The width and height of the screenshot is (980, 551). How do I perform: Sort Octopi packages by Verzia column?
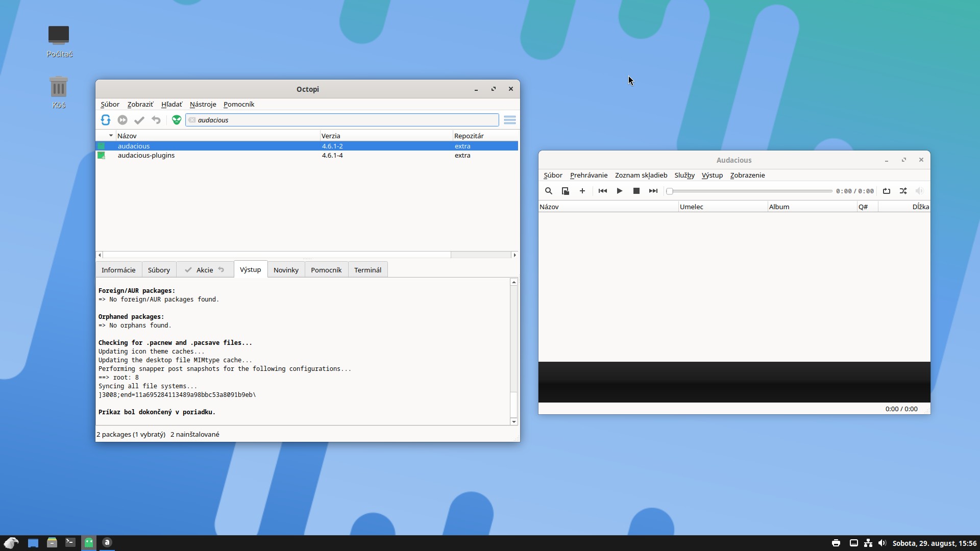386,136
